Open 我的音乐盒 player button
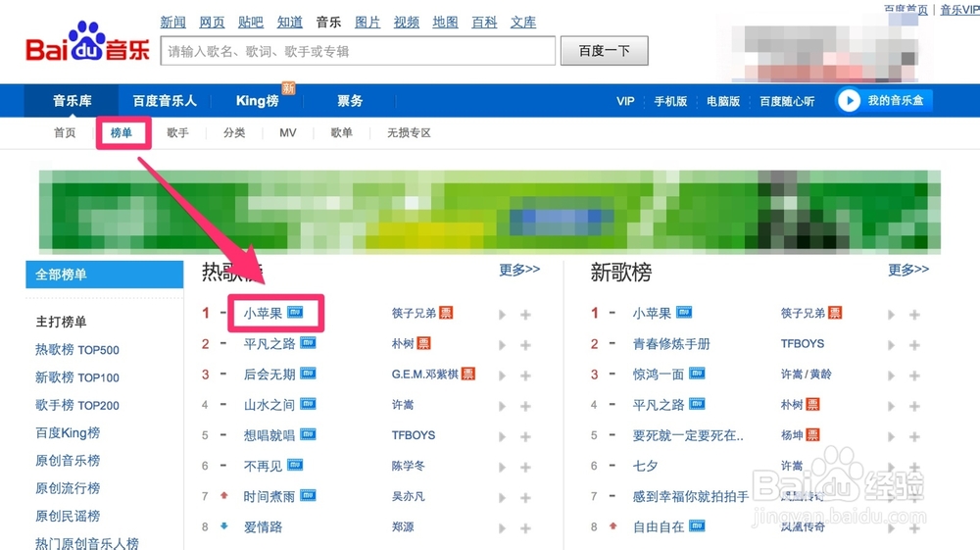Image resolution: width=980 pixels, height=550 pixels. (884, 101)
